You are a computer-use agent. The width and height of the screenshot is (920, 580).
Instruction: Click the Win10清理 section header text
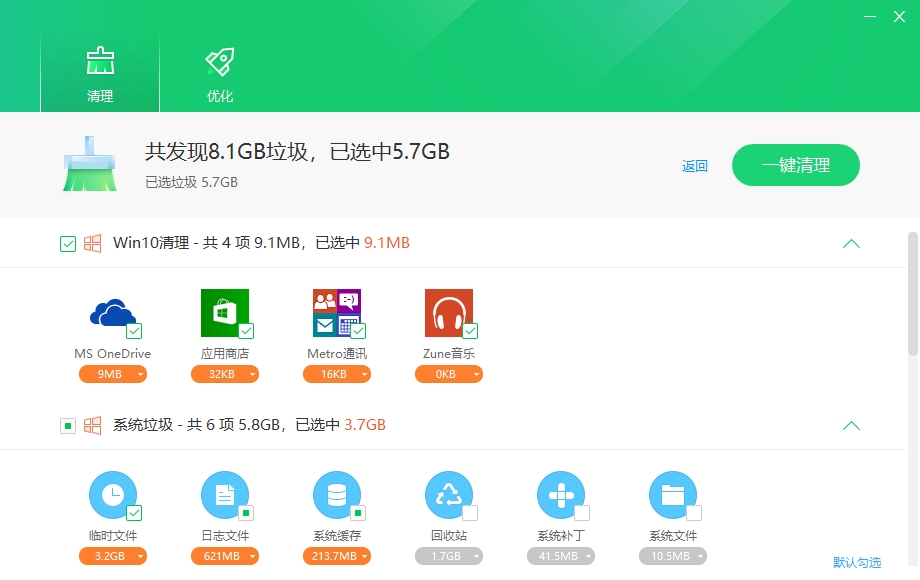pyautogui.click(x=261, y=243)
